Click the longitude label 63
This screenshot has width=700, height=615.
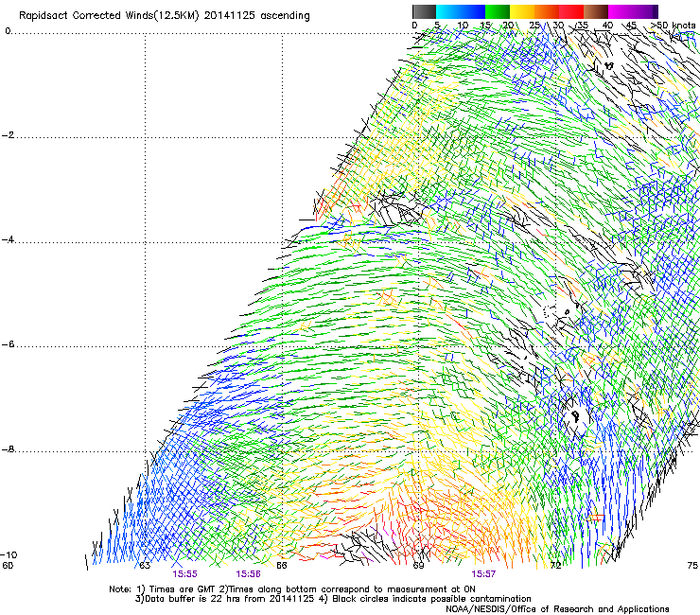145,566
